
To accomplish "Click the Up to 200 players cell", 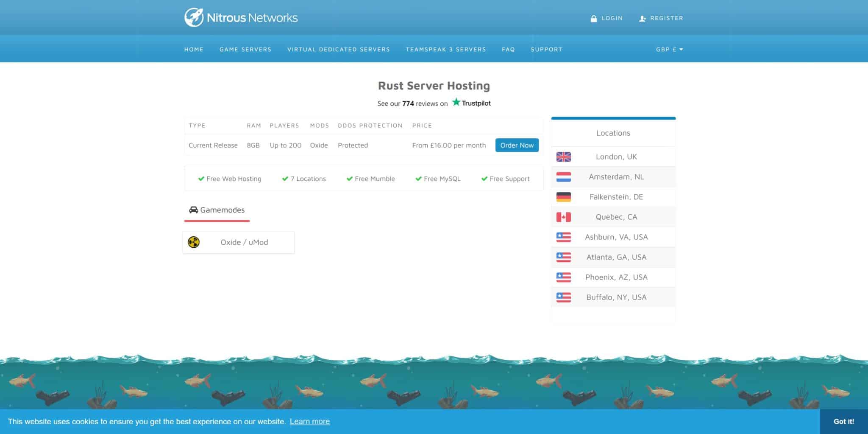I will 286,145.
